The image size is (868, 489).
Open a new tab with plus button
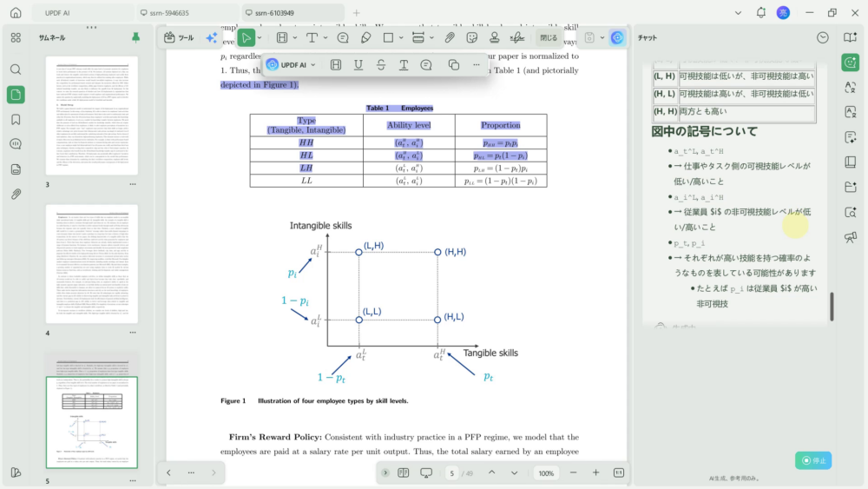point(357,13)
